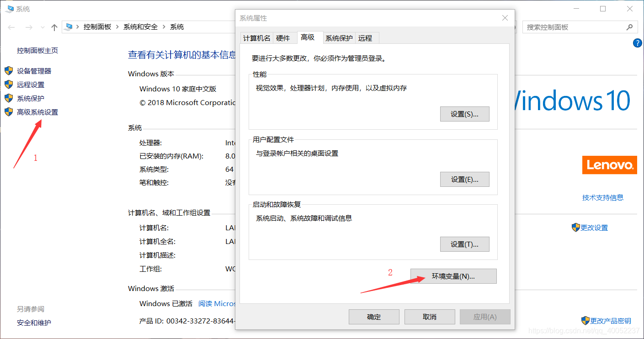
Task: Click the 搜索控制面板 search field
Action: tap(580, 27)
